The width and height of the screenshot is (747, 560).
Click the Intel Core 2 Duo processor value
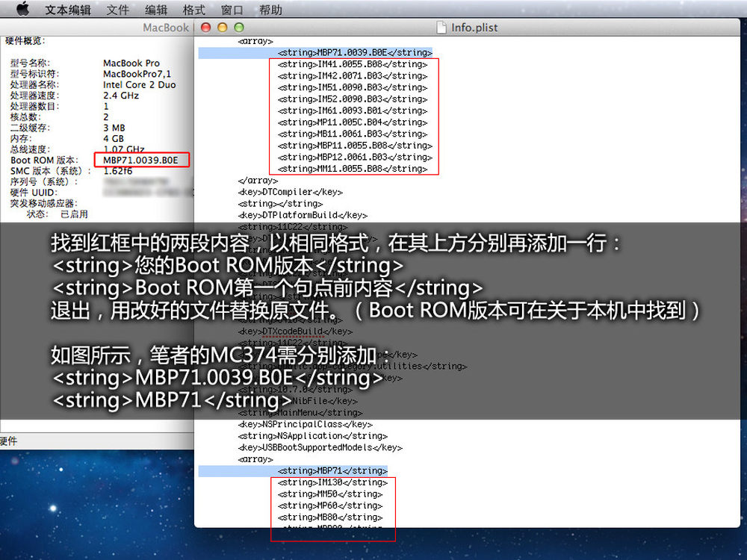click(x=140, y=85)
